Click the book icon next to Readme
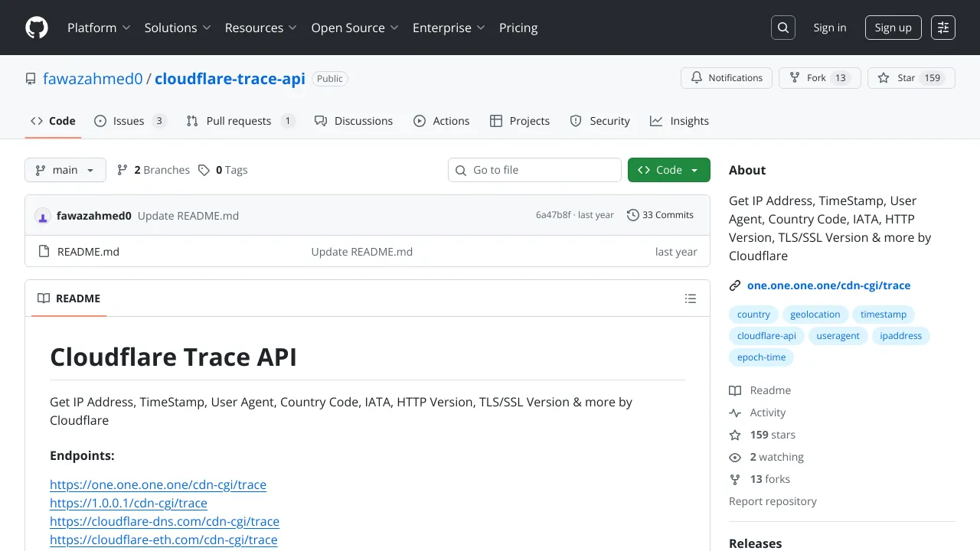The height and width of the screenshot is (551, 980). pos(735,390)
